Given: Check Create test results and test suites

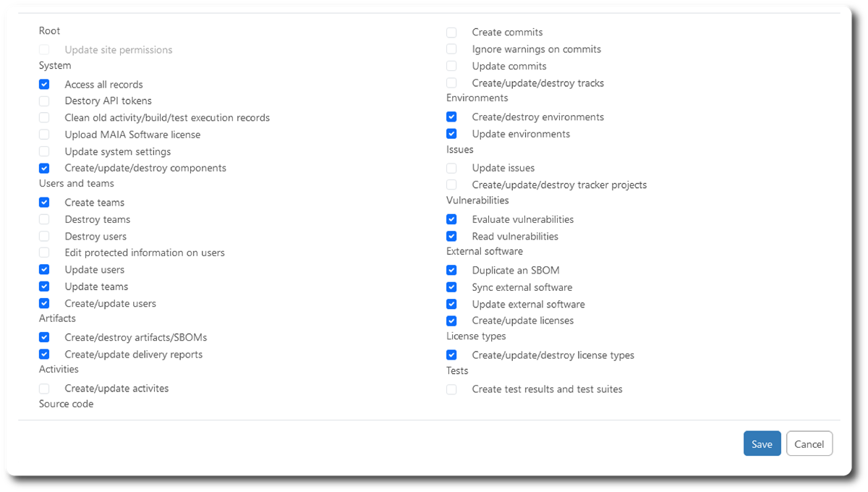Looking at the screenshot, I should 451,389.
